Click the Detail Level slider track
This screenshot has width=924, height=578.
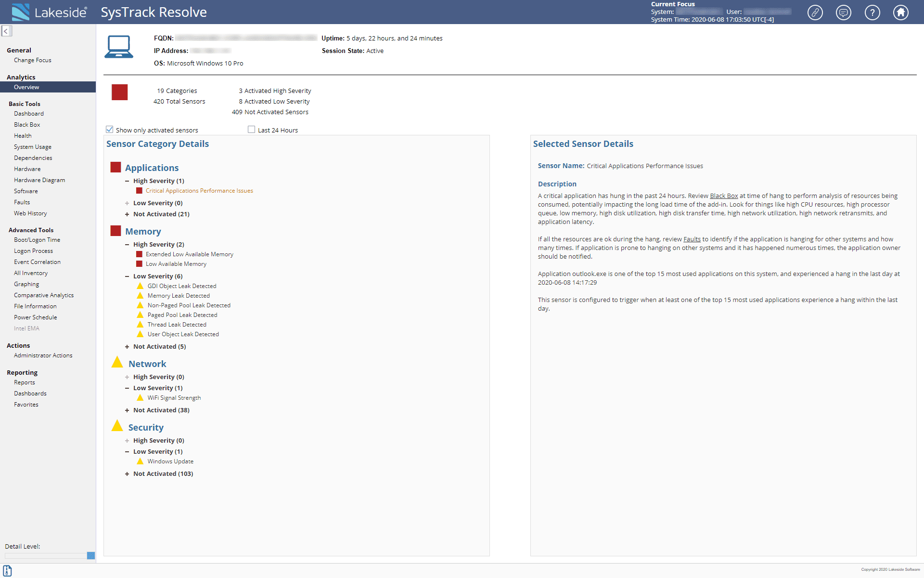coord(46,555)
